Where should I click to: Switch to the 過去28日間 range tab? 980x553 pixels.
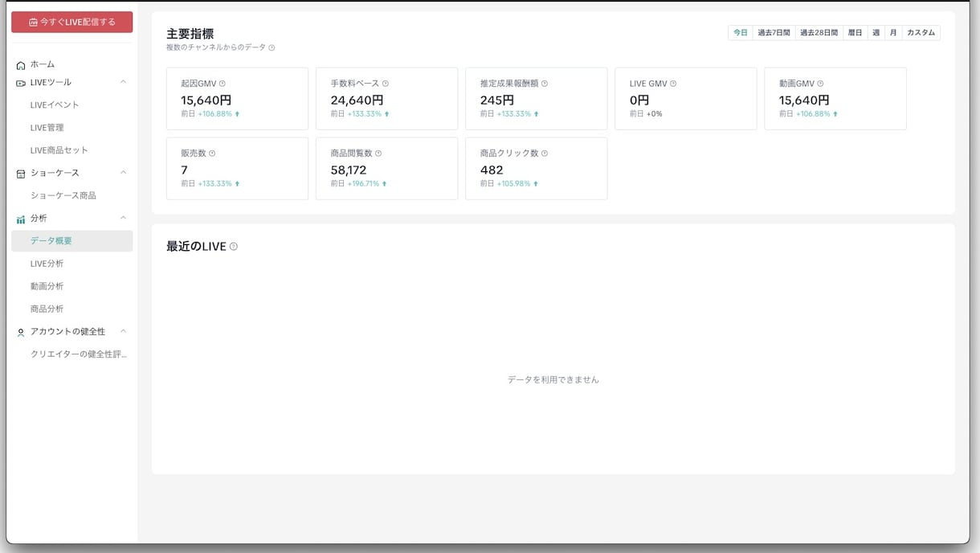pyautogui.click(x=819, y=33)
